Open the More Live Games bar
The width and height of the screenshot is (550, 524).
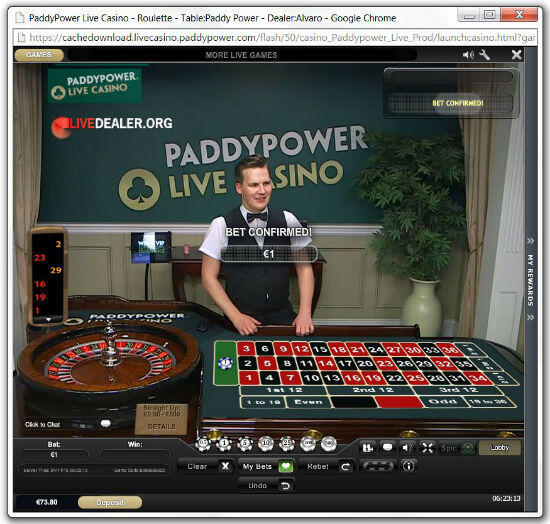click(241, 55)
